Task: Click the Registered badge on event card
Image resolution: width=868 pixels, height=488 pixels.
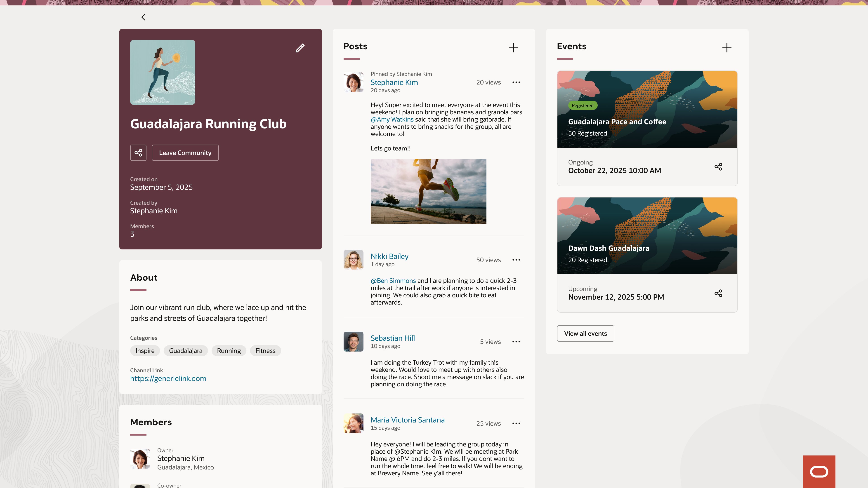Action: pyautogui.click(x=583, y=106)
